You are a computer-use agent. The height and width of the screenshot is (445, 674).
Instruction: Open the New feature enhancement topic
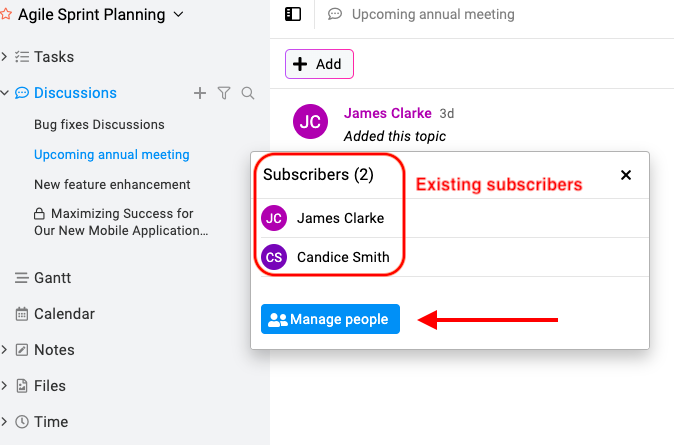tap(112, 184)
